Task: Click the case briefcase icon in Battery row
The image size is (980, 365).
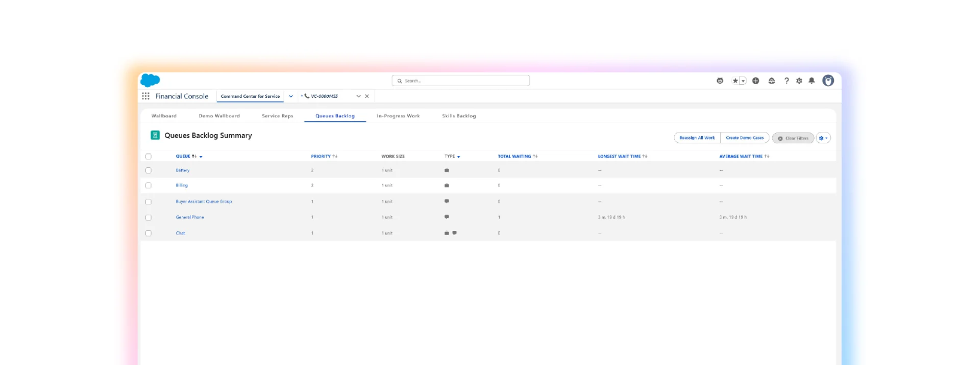Action: (447, 170)
